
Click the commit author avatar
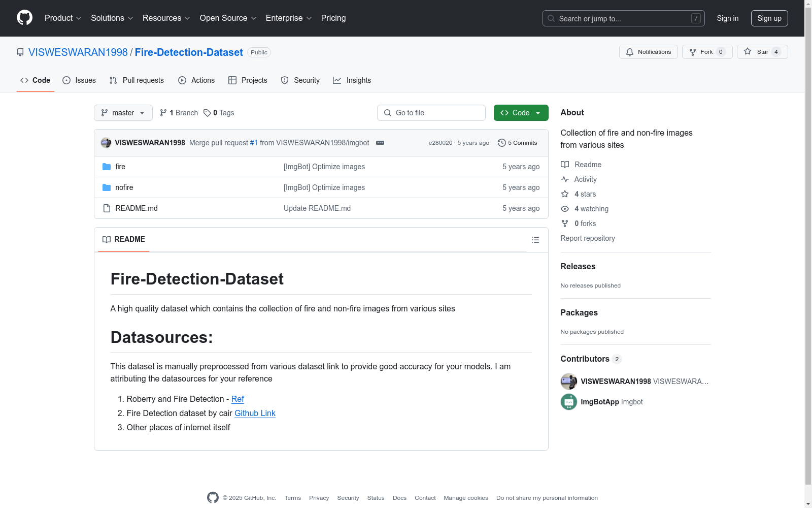(x=106, y=143)
